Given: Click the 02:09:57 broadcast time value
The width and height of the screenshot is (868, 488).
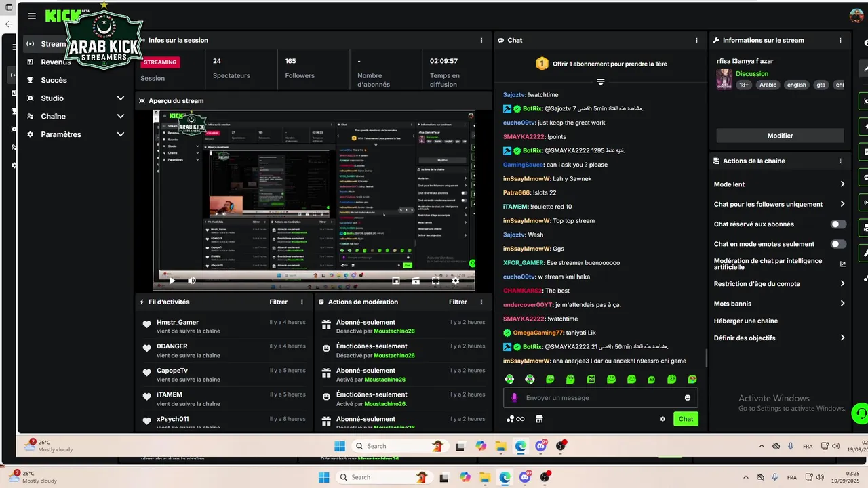Looking at the screenshot, I should [x=443, y=61].
